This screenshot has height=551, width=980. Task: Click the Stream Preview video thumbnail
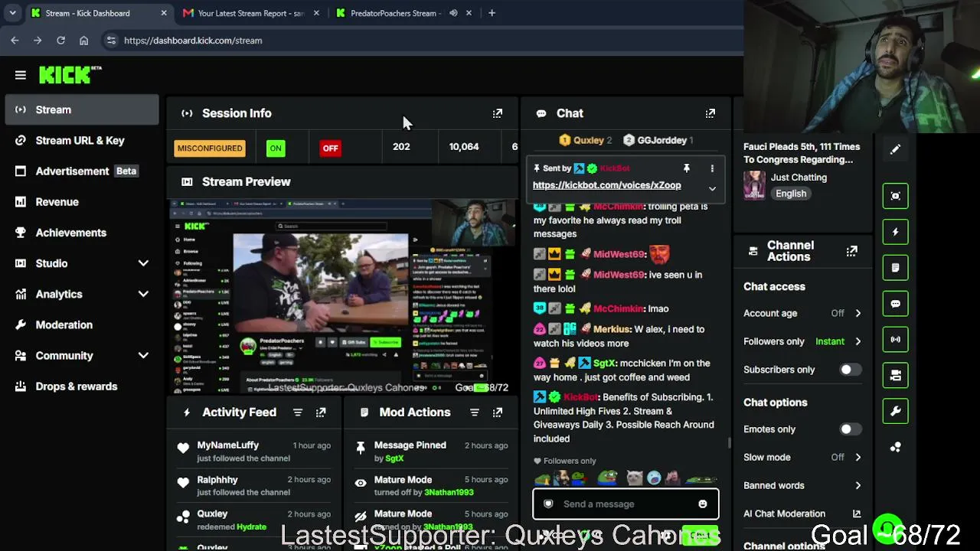coord(341,296)
